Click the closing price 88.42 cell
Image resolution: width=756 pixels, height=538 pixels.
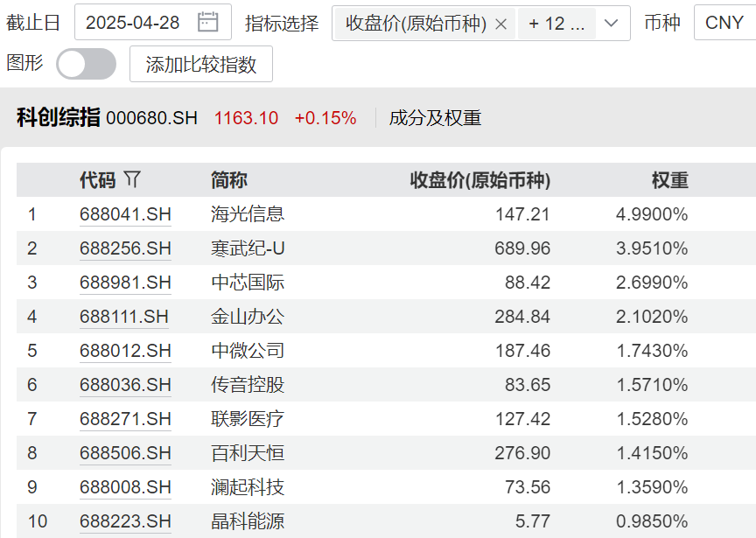(528, 283)
